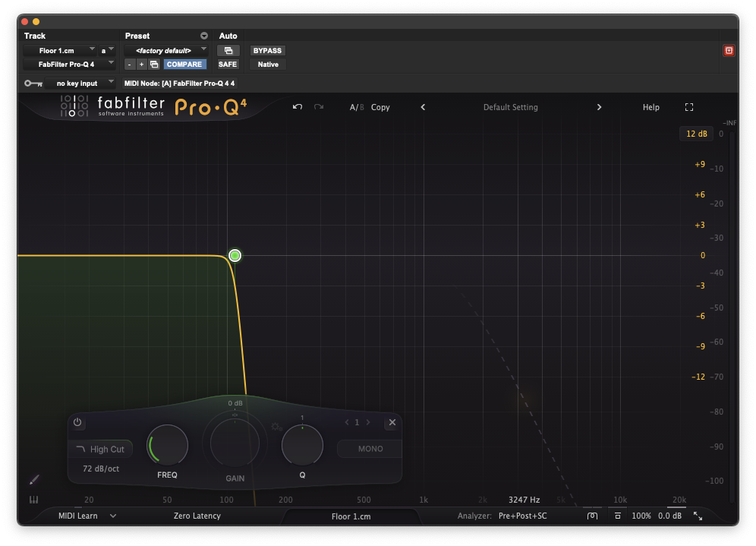This screenshot has width=756, height=546.
Task: Click the FabFilter logo icon
Action: pos(74,106)
